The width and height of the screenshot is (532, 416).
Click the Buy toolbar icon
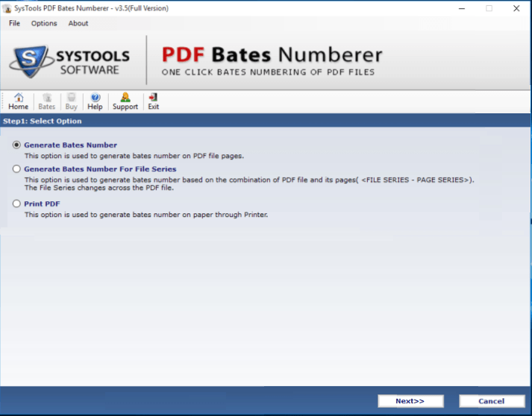pyautogui.click(x=71, y=101)
